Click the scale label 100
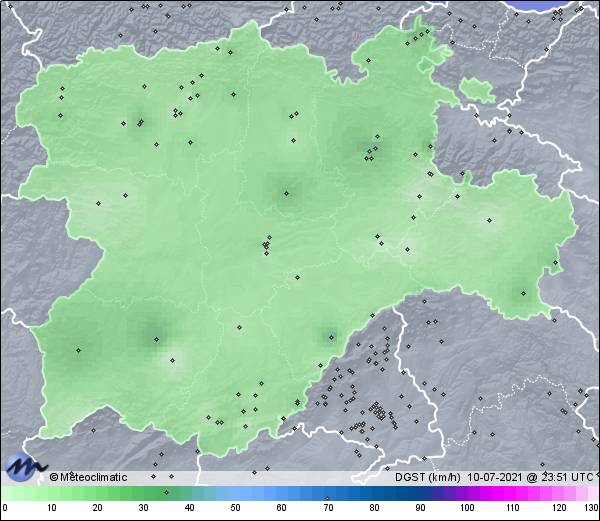 [x=467, y=508]
